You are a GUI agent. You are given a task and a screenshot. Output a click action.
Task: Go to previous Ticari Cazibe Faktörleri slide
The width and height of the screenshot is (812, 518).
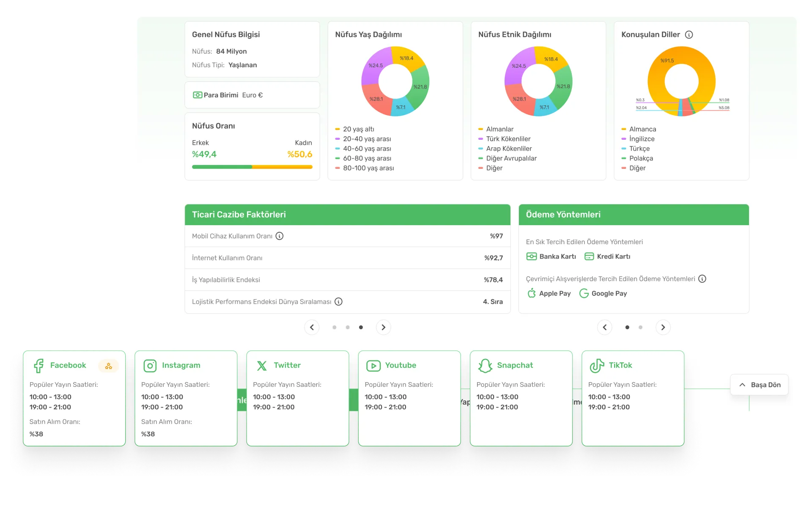(312, 327)
